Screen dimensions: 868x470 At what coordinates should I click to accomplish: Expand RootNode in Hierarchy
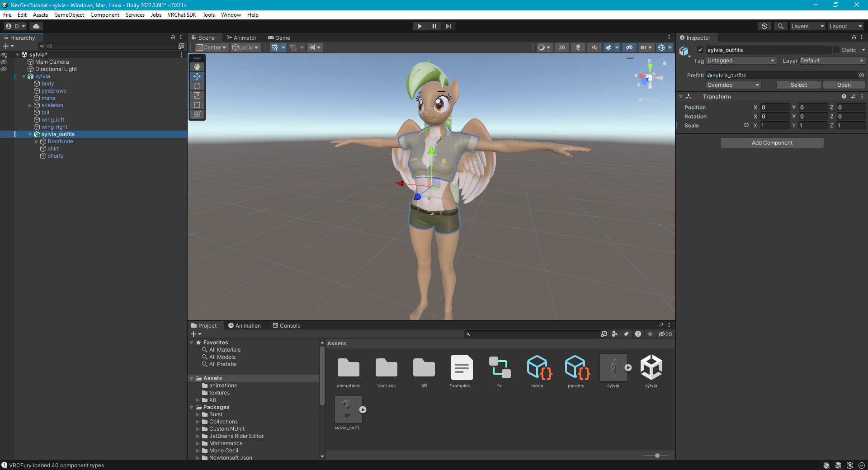click(x=37, y=141)
